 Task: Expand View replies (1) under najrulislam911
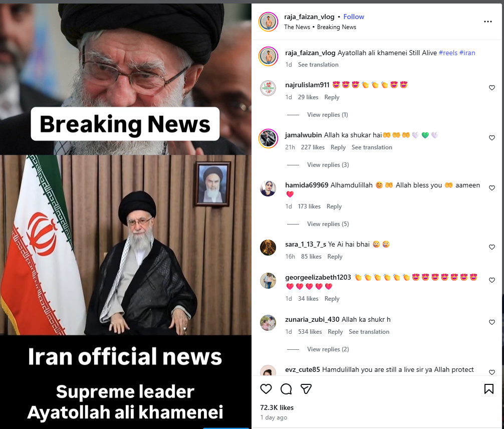327,115
